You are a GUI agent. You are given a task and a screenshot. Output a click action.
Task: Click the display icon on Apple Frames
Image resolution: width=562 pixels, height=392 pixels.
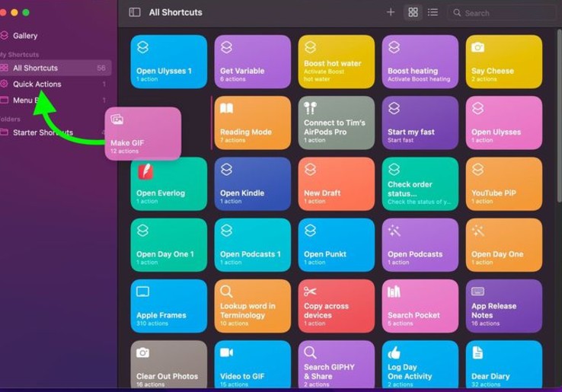tap(142, 292)
